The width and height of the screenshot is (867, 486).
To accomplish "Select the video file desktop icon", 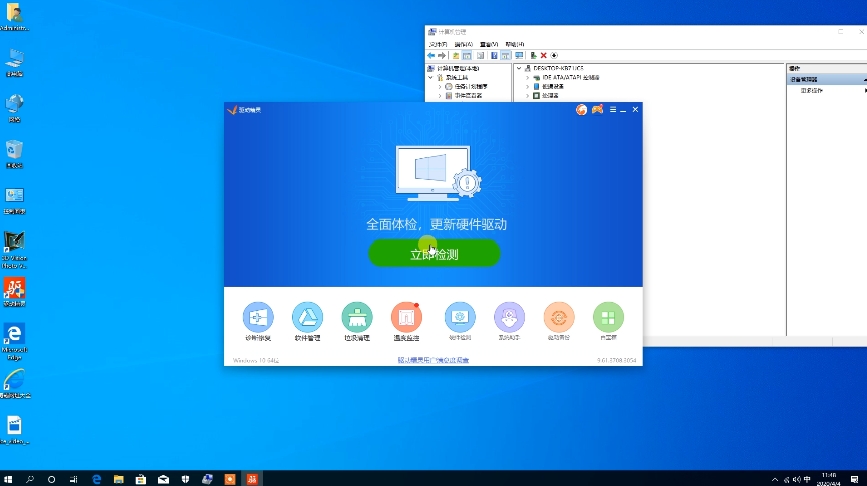I will click(x=14, y=430).
